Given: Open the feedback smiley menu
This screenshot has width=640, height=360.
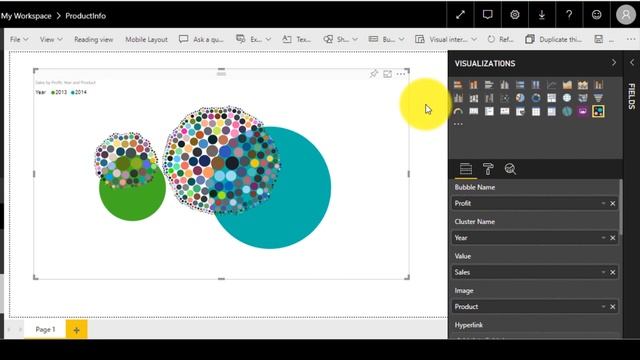Looking at the screenshot, I should click(596, 15).
